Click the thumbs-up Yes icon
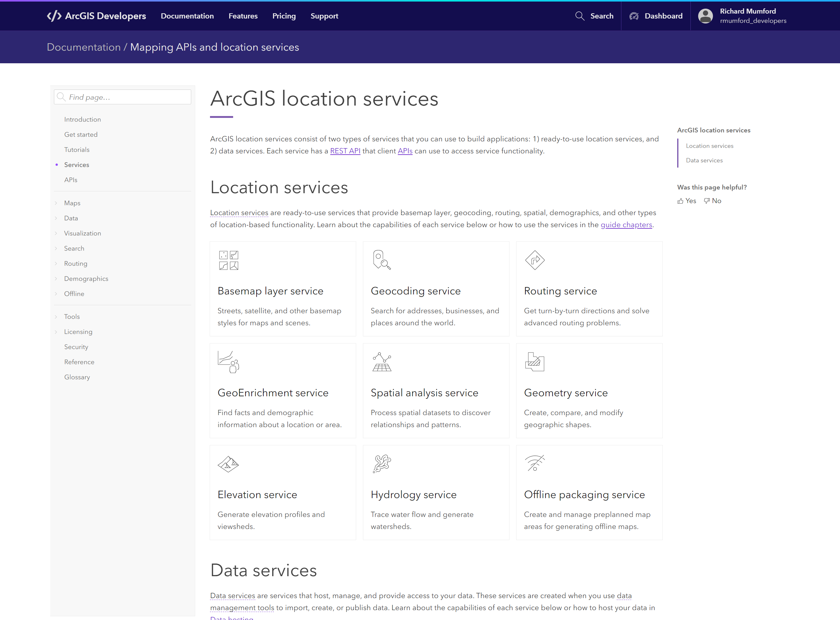Viewport: 840px width, 620px height. click(x=680, y=201)
